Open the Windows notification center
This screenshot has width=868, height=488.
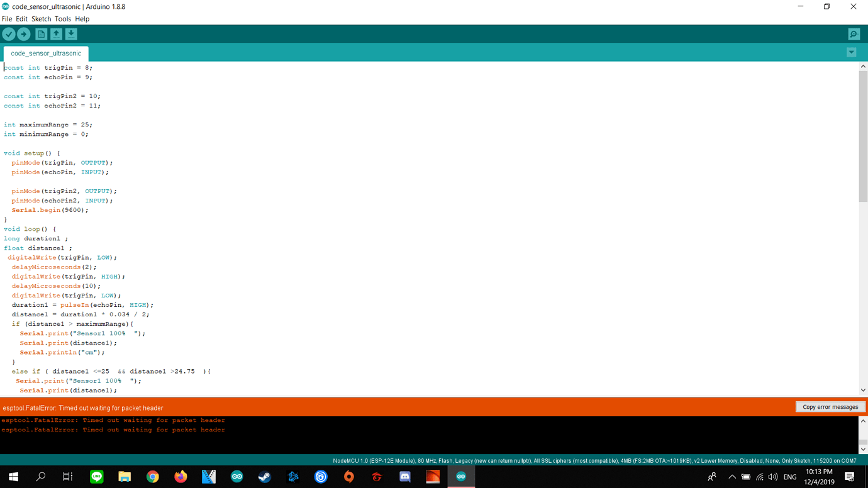pyautogui.click(x=849, y=477)
